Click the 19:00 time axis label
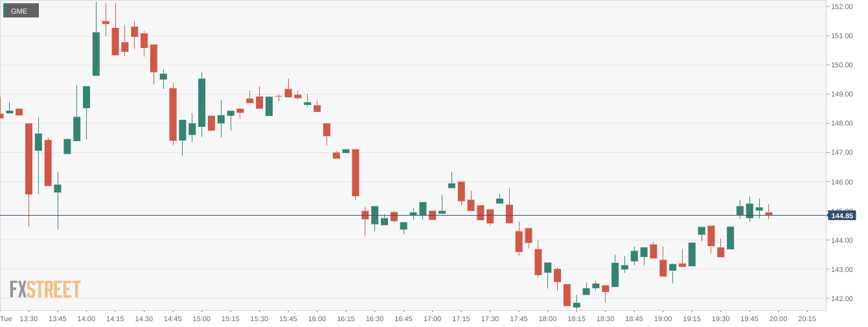This screenshot has width=868, height=327. click(663, 319)
